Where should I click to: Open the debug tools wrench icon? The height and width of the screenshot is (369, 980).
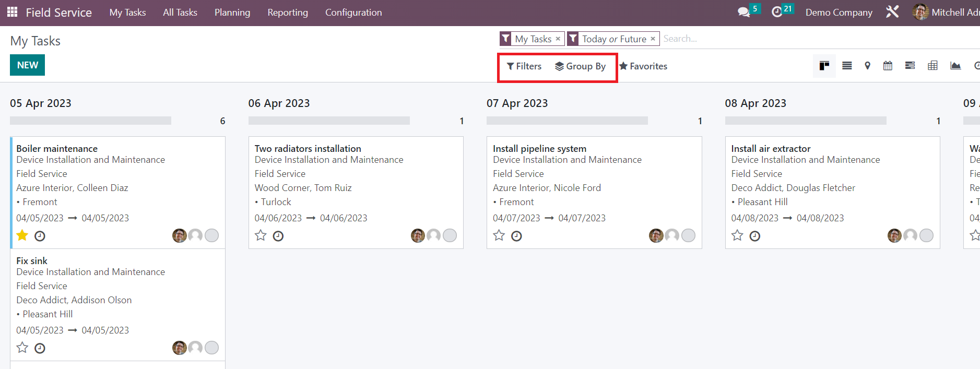(892, 12)
